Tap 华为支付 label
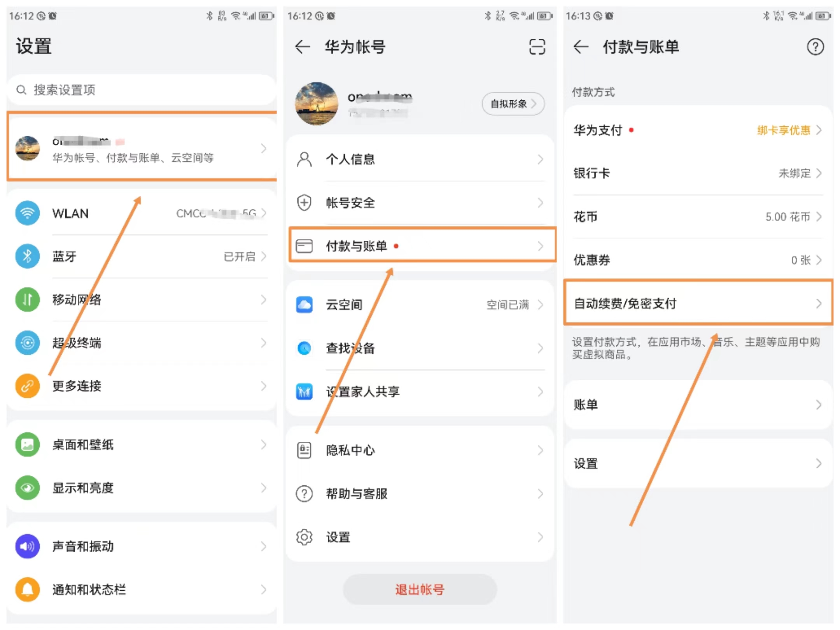Viewport: 840px width, 630px height. click(598, 130)
